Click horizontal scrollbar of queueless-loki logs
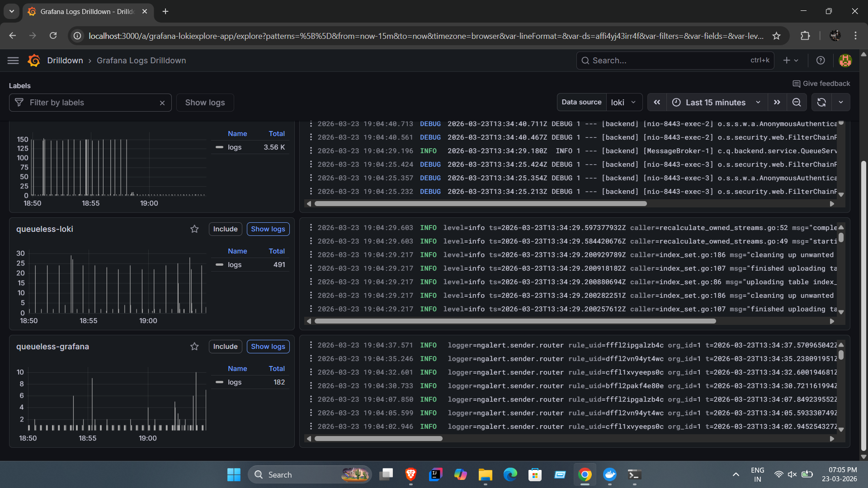This screenshot has height=488, width=868. 515,321
